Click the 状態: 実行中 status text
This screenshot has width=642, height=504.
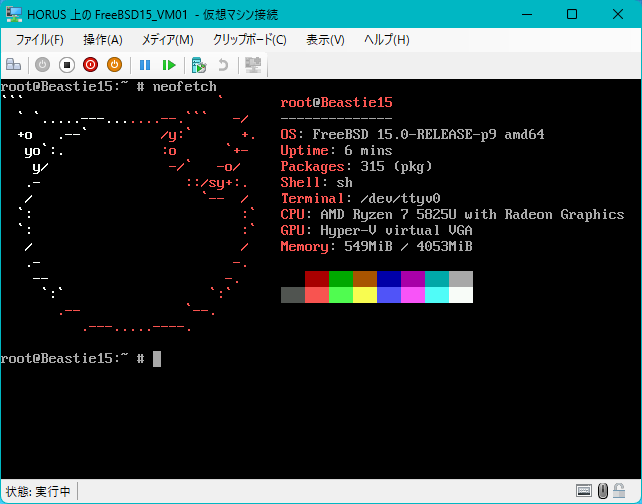tap(38, 491)
